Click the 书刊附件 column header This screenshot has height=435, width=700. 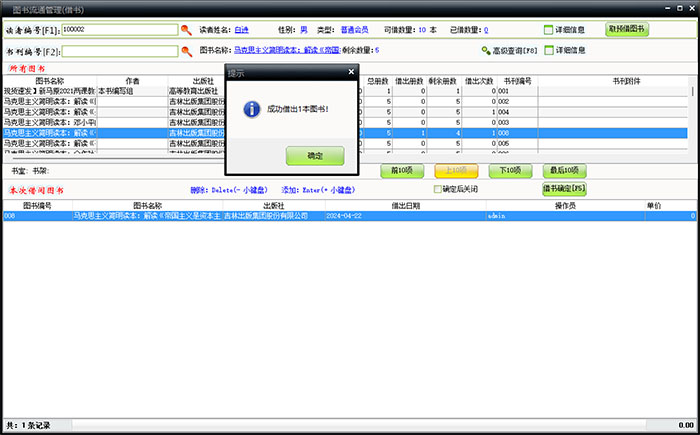[626, 81]
